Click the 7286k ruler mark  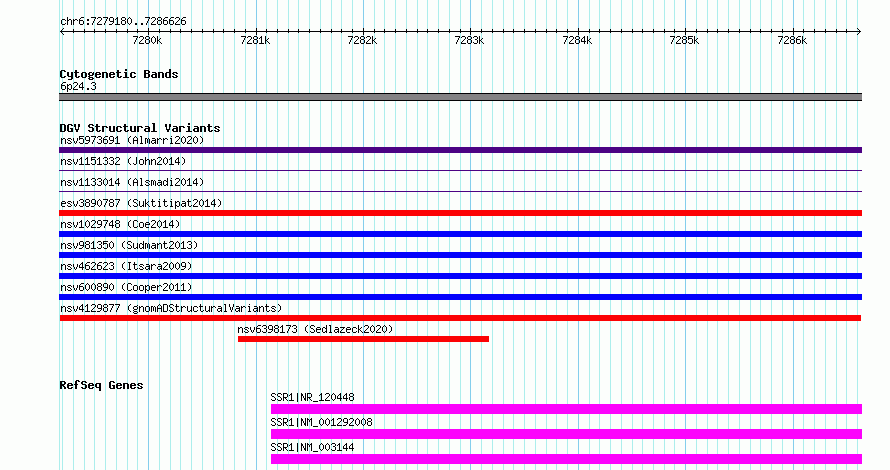pyautogui.click(x=792, y=40)
